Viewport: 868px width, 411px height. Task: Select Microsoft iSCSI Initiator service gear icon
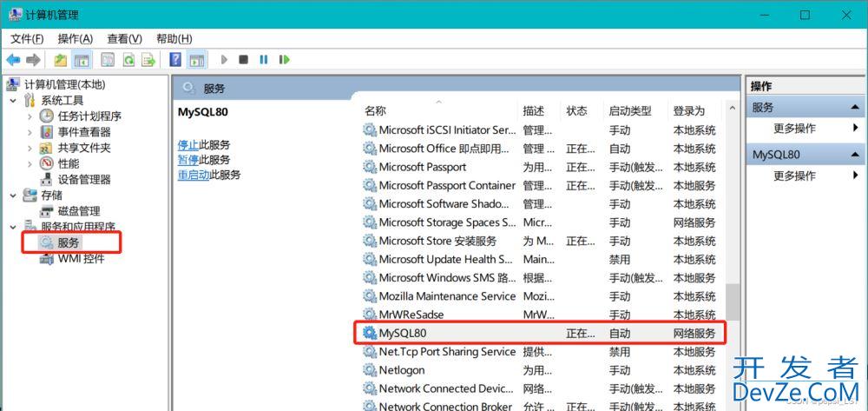[x=369, y=130]
